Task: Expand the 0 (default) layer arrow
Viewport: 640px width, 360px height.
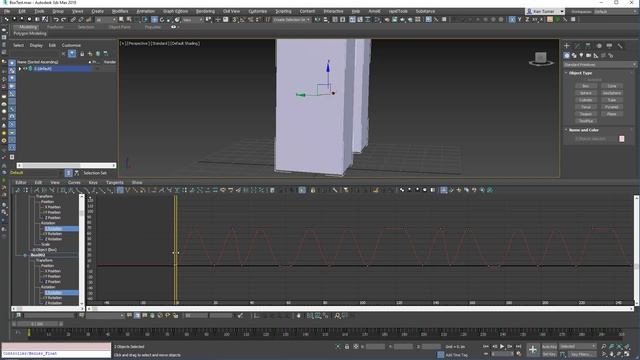Action: pos(20,69)
